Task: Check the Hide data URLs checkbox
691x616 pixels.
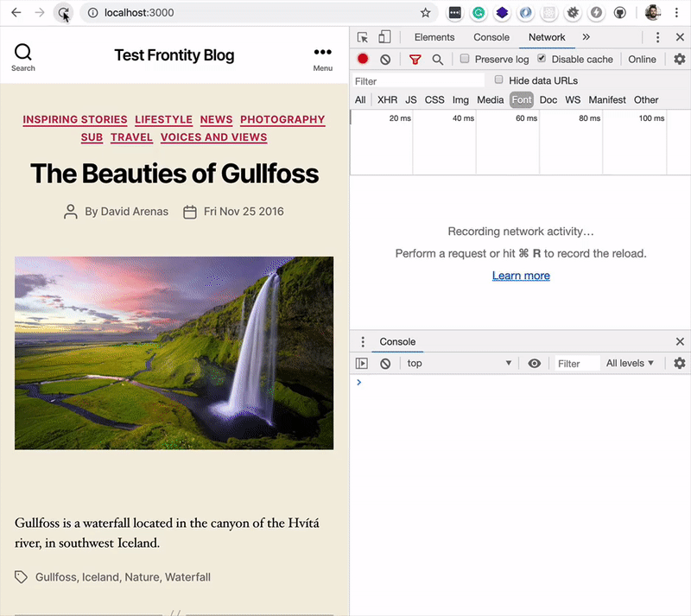Action: (498, 79)
